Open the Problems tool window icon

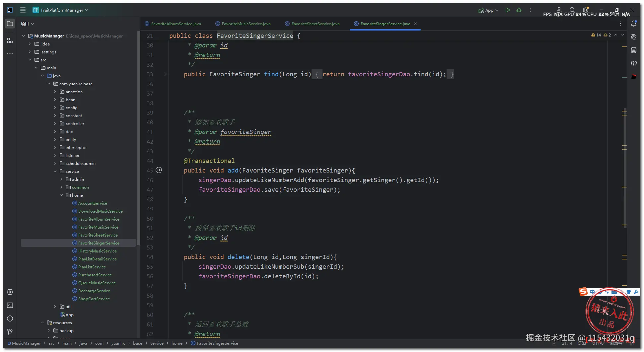coord(10,318)
